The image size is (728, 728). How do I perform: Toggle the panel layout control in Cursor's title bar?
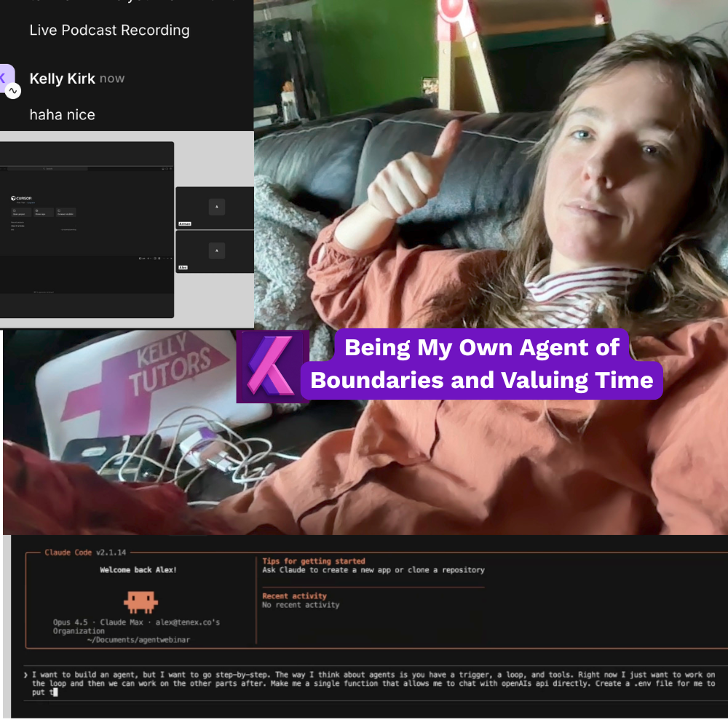click(167, 168)
